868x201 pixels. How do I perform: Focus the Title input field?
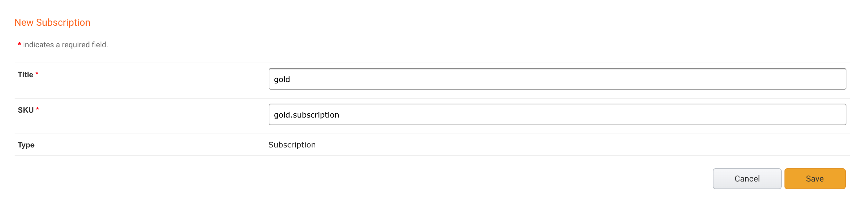557,79
